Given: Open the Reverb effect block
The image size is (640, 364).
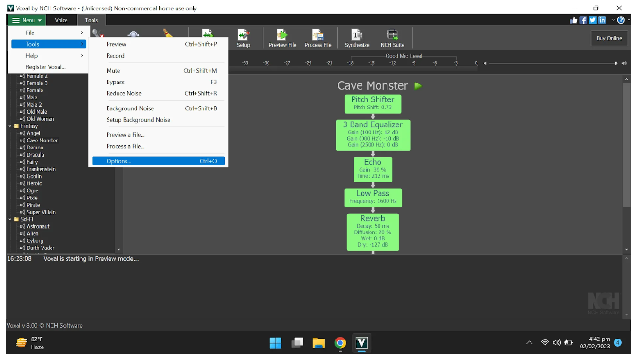Looking at the screenshot, I should [373, 232].
